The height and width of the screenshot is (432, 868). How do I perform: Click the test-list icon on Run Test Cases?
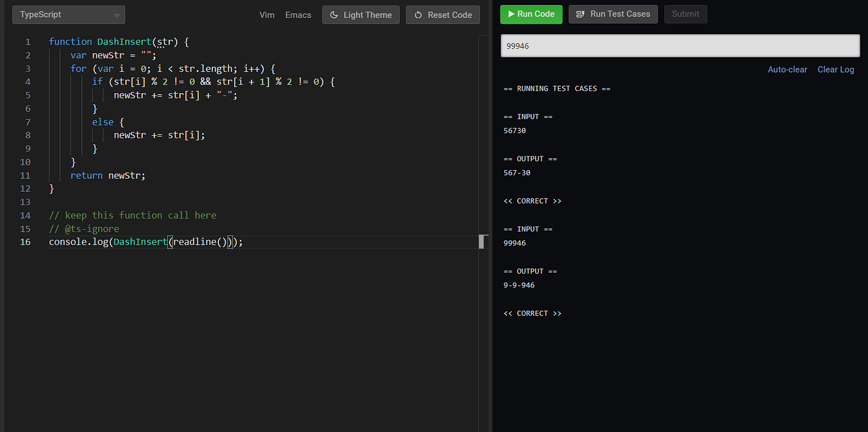click(581, 14)
